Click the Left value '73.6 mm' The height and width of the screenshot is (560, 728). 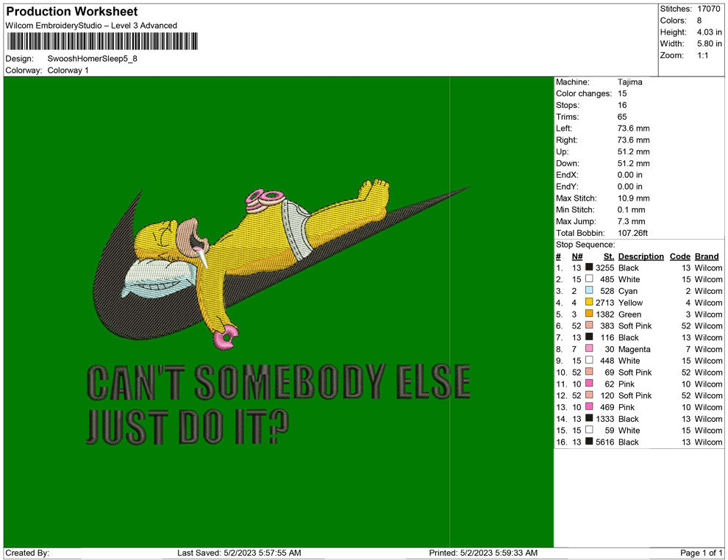click(x=634, y=129)
